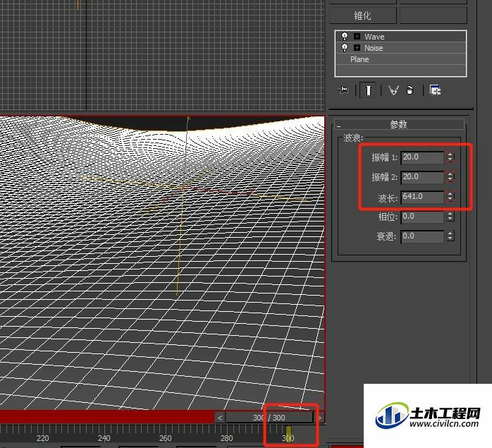
Task: Toggle Show End Result icon
Action: tap(369, 90)
